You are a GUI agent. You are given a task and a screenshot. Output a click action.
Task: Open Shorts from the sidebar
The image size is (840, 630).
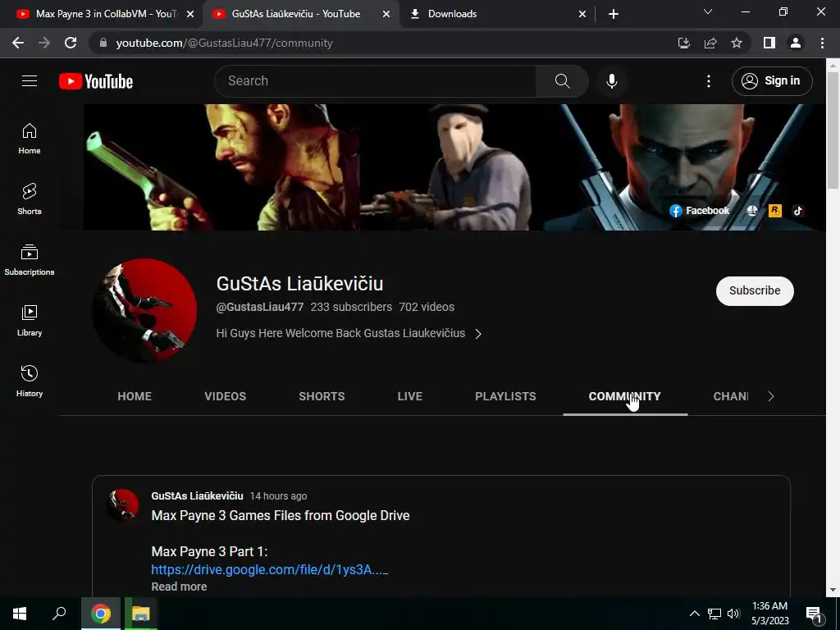pyautogui.click(x=30, y=199)
